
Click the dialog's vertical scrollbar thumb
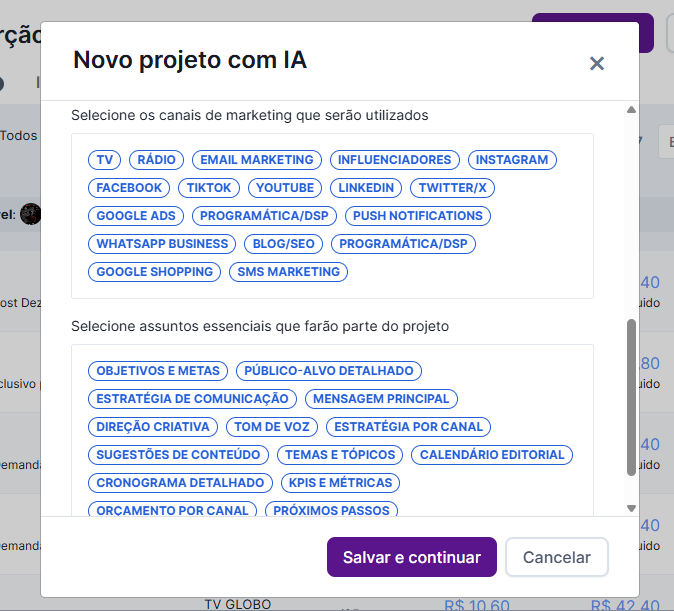coord(631,397)
